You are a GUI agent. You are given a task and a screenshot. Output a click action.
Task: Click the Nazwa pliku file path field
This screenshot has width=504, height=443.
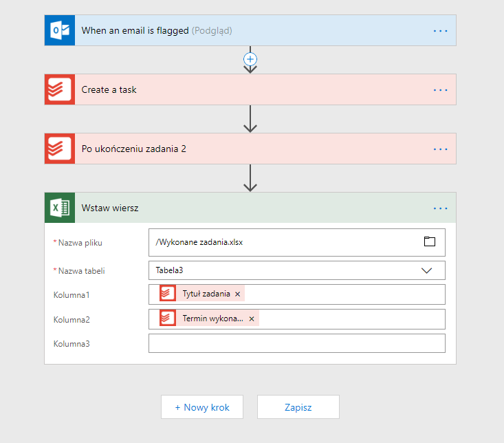coord(296,242)
